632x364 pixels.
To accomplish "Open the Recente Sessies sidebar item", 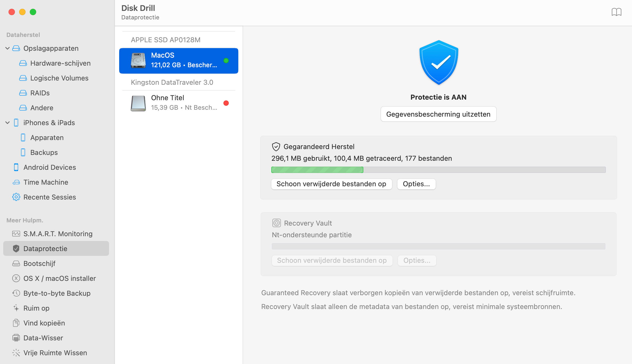I will [49, 197].
